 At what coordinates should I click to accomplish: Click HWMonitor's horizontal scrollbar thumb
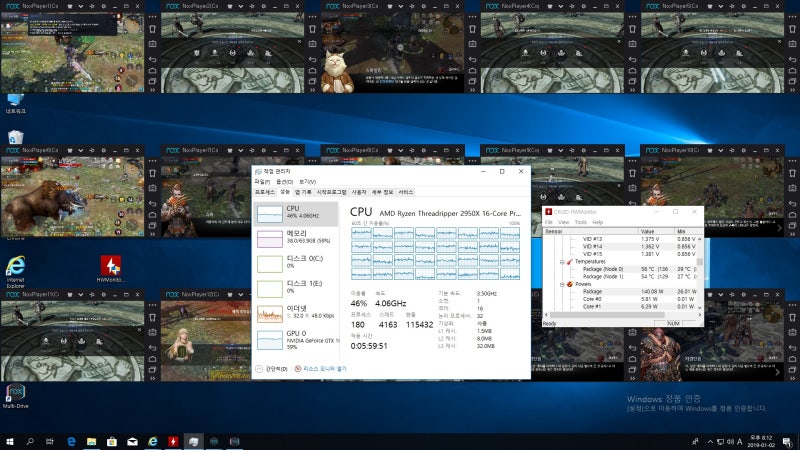pyautogui.click(x=607, y=315)
